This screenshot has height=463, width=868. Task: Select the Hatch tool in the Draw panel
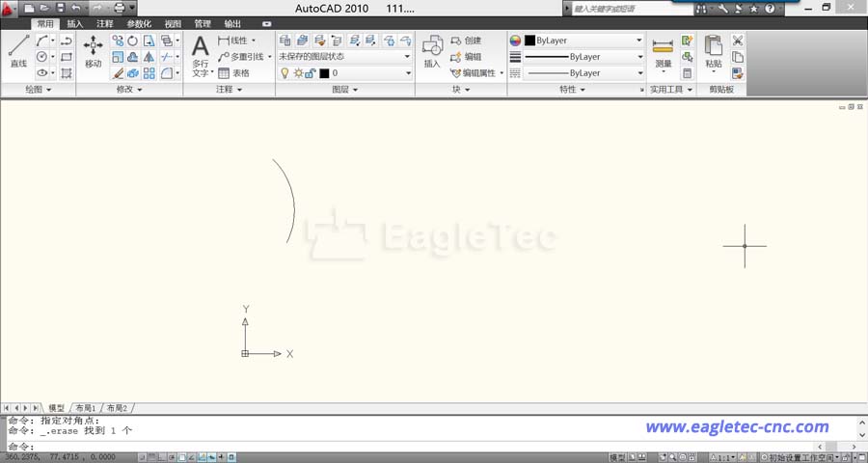[66, 72]
